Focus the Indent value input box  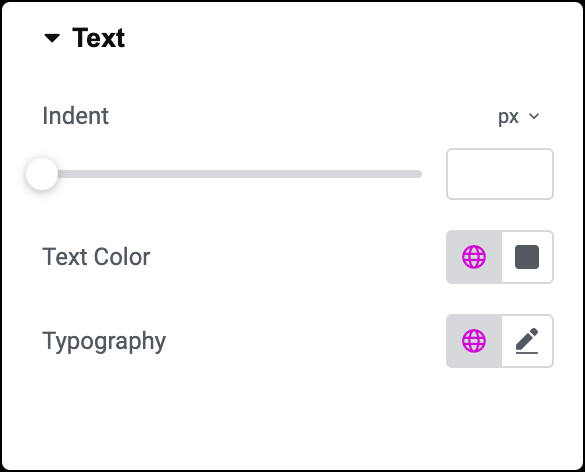(x=500, y=174)
